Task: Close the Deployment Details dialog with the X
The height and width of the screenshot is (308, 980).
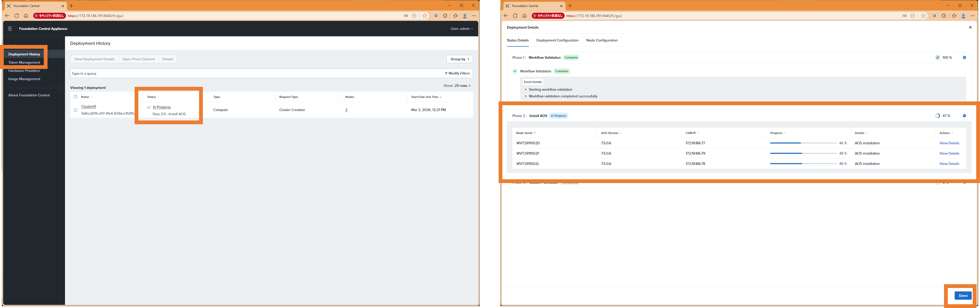Action: (970, 27)
